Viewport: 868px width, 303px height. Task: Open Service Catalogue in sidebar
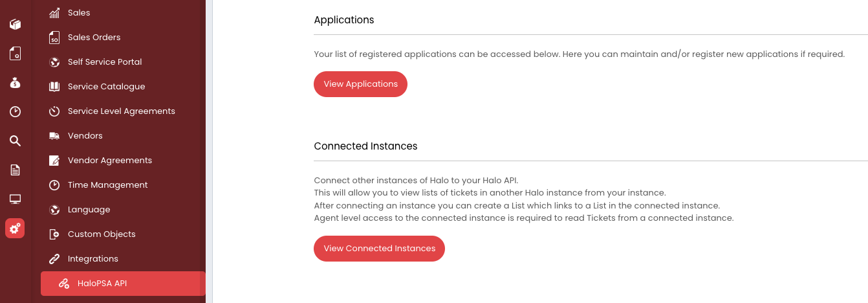[x=106, y=87]
